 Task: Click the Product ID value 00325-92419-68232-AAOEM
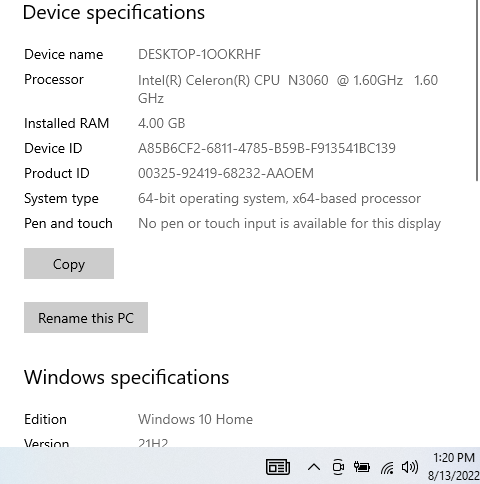pyautogui.click(x=226, y=173)
